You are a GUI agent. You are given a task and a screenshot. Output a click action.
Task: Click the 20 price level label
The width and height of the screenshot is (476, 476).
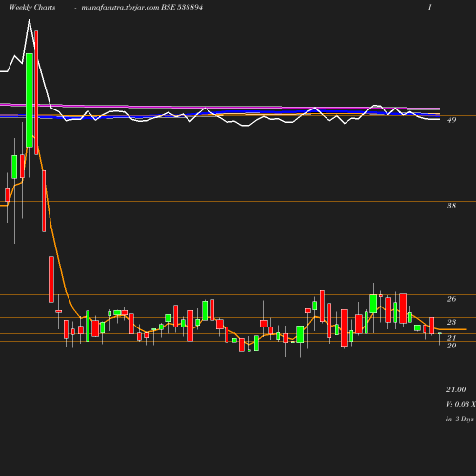[451, 346]
